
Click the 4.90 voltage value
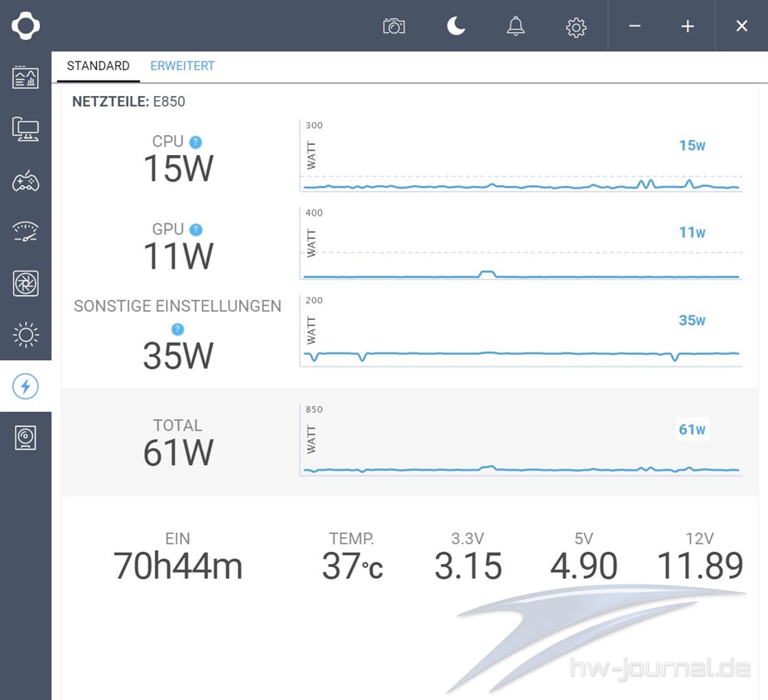point(584,566)
